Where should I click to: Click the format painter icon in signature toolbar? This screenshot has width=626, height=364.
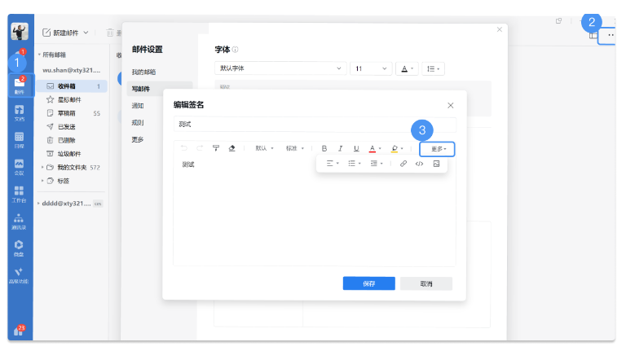216,148
